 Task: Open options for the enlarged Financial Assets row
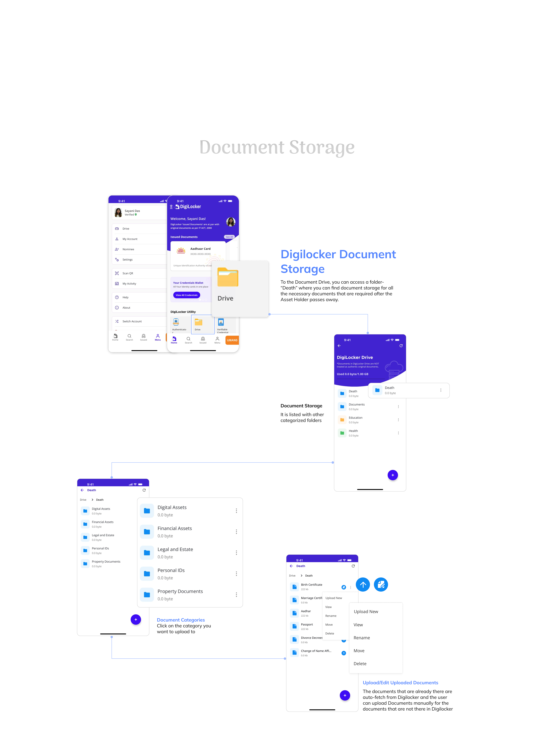click(x=236, y=532)
